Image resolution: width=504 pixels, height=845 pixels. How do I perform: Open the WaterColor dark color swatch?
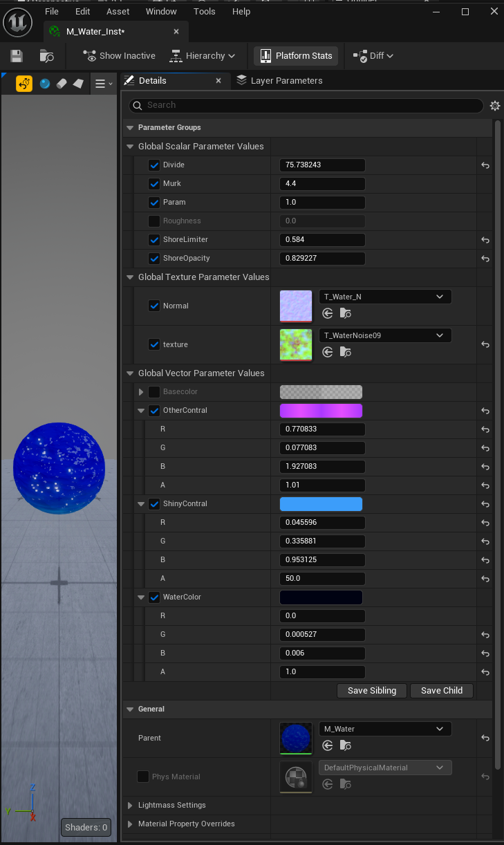[x=321, y=597]
